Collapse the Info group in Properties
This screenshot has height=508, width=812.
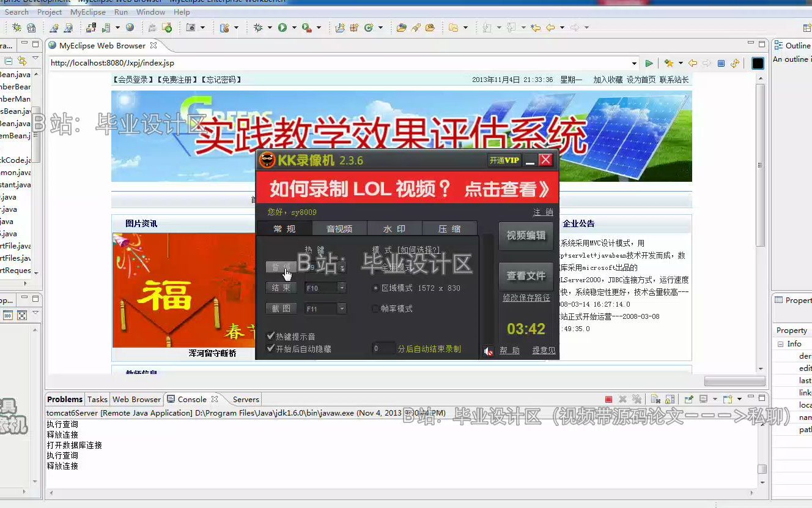tap(780, 344)
